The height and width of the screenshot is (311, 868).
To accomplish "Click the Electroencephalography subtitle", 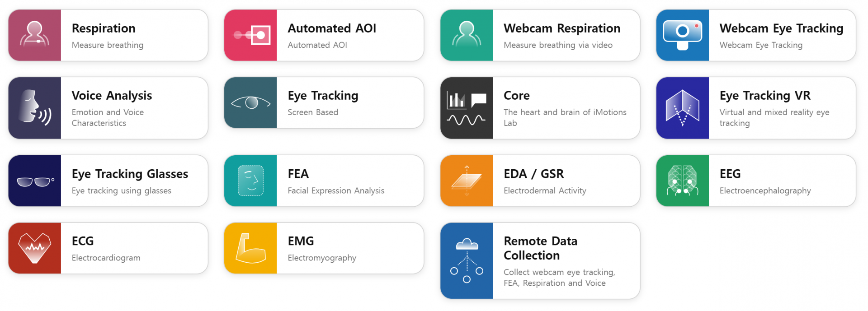I will click(765, 191).
